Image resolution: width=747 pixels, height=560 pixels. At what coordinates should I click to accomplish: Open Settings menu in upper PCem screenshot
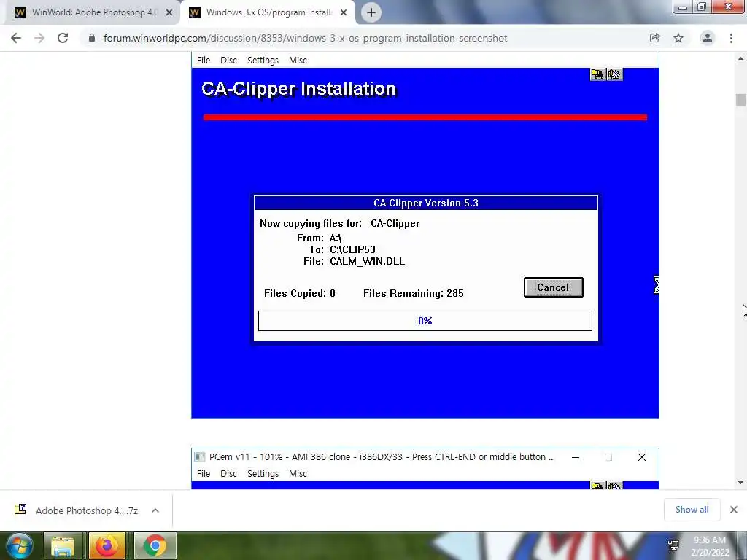[x=263, y=61]
